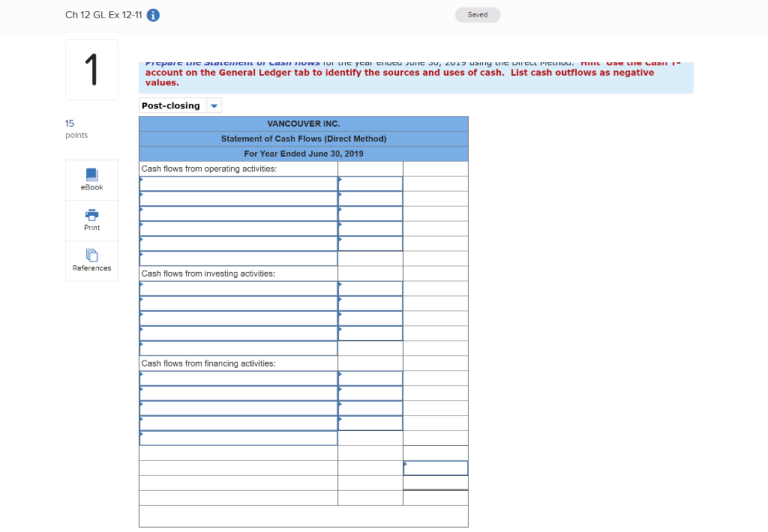768x532 pixels.
Task: Click third financing activities amount field
Action: click(x=370, y=408)
